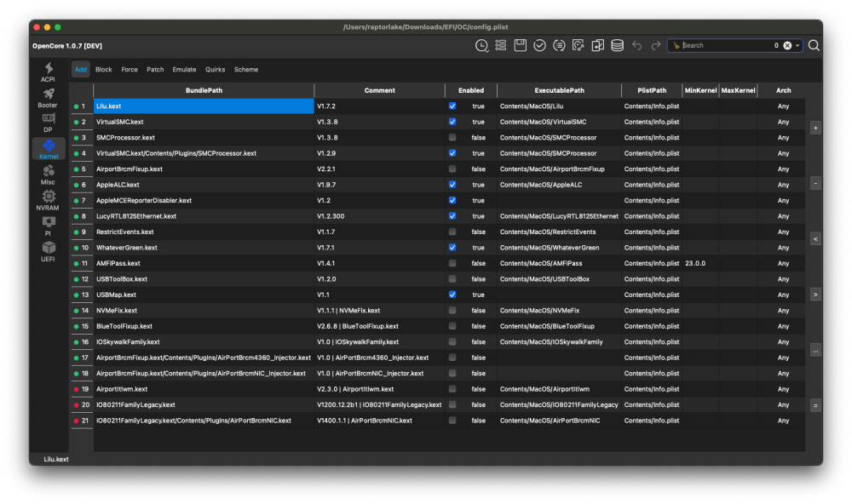Click the MinKernel column header
The image size is (852, 504).
[x=700, y=90]
